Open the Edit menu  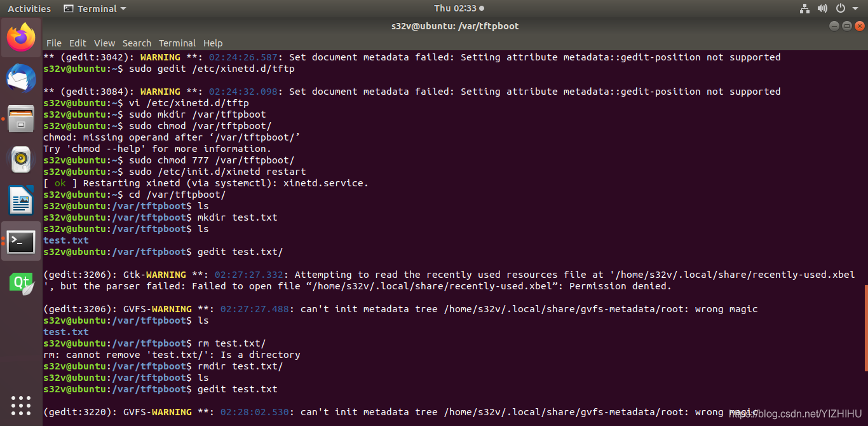click(x=78, y=43)
